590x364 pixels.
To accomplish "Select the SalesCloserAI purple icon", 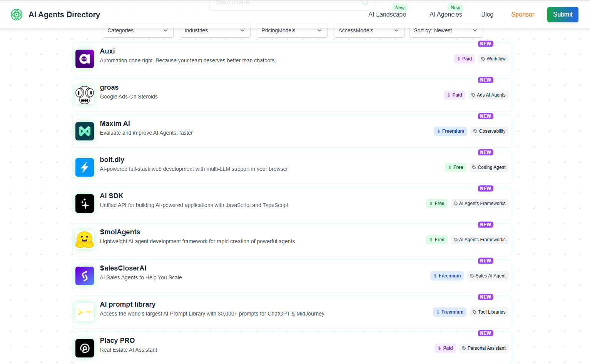I will pos(85,276).
